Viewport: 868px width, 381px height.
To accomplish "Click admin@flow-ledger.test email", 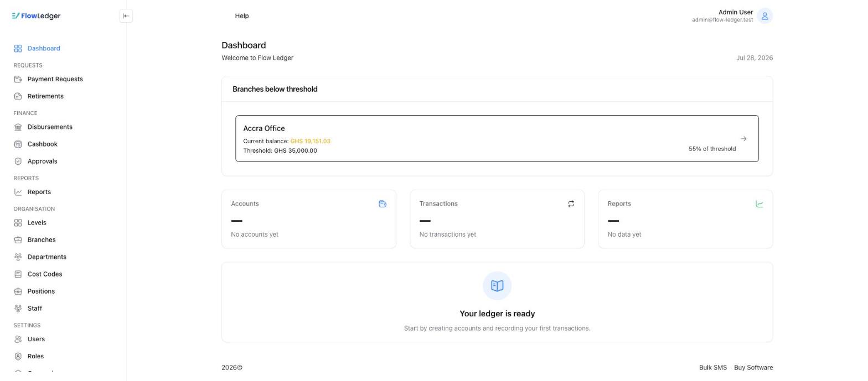I will point(722,20).
